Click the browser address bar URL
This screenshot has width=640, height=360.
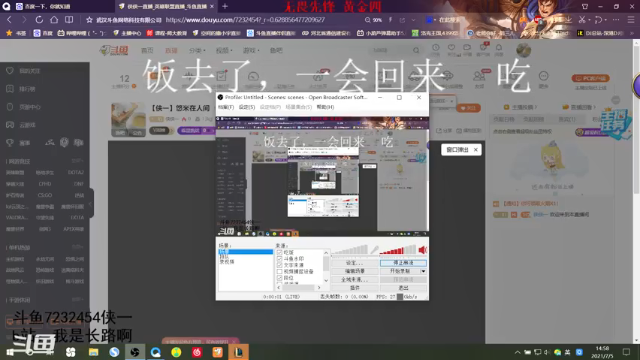[x=245, y=20]
